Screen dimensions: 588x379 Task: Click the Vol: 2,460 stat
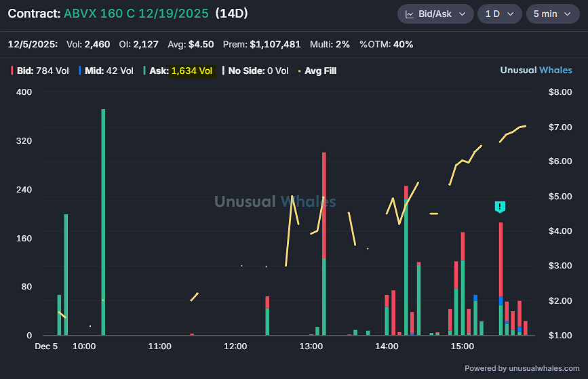coord(88,44)
